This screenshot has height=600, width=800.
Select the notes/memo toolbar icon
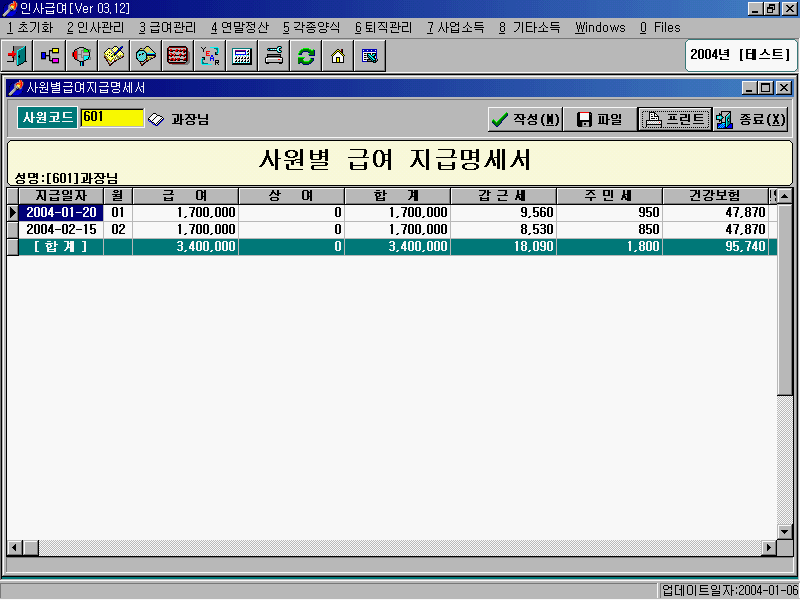click(113, 55)
